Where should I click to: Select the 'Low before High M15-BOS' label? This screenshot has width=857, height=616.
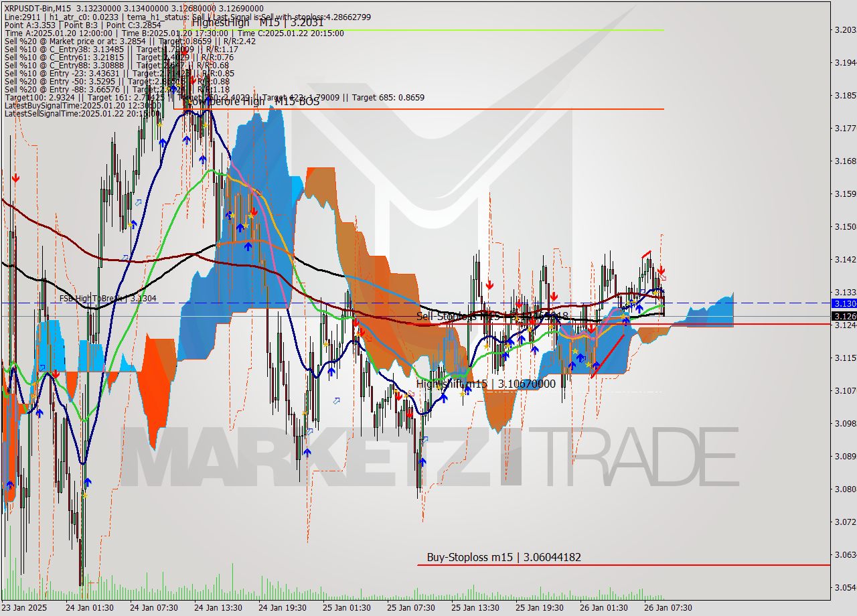tap(252, 101)
